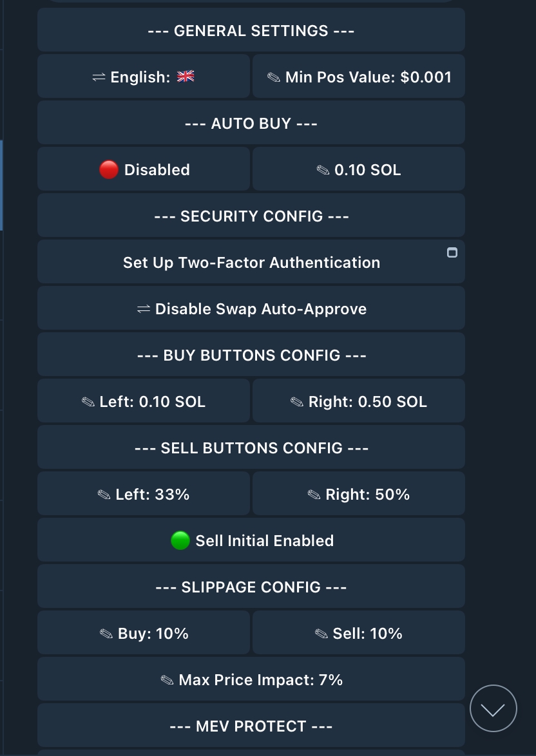Toggle the green Sell Initial Enabled button

point(251,540)
